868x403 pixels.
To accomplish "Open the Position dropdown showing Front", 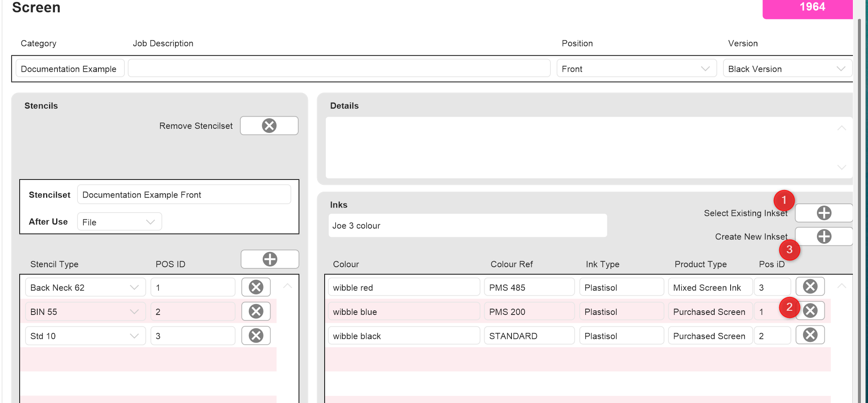I will pos(636,68).
